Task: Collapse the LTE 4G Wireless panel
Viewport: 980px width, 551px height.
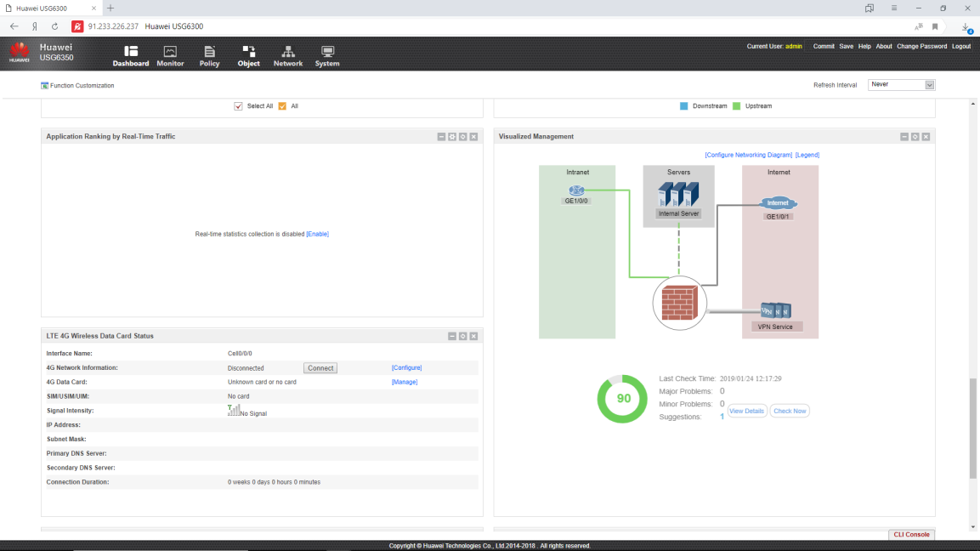Action: point(452,337)
